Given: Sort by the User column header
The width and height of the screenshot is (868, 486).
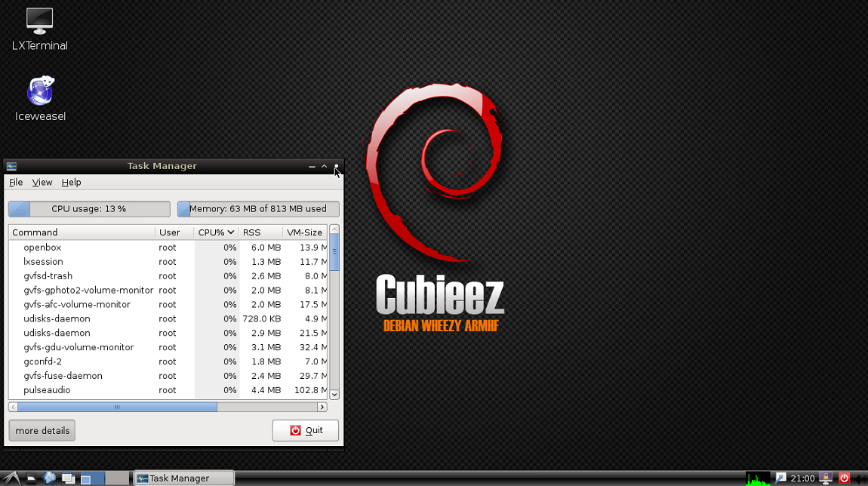Looking at the screenshot, I should 174,232.
